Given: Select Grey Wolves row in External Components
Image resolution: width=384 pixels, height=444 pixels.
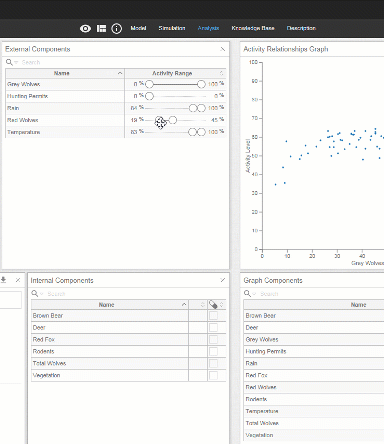Looking at the screenshot, I should coord(65,84).
